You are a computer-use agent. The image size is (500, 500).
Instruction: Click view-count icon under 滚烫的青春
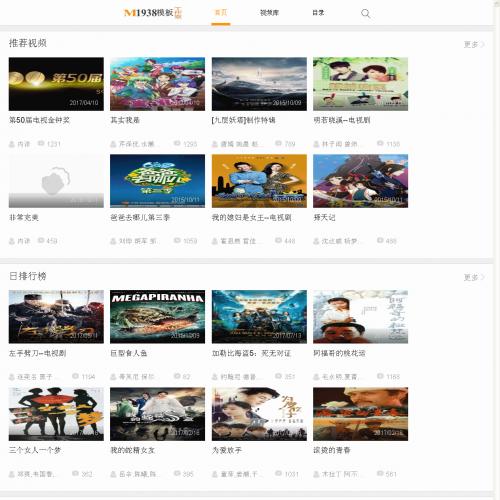(x=380, y=474)
